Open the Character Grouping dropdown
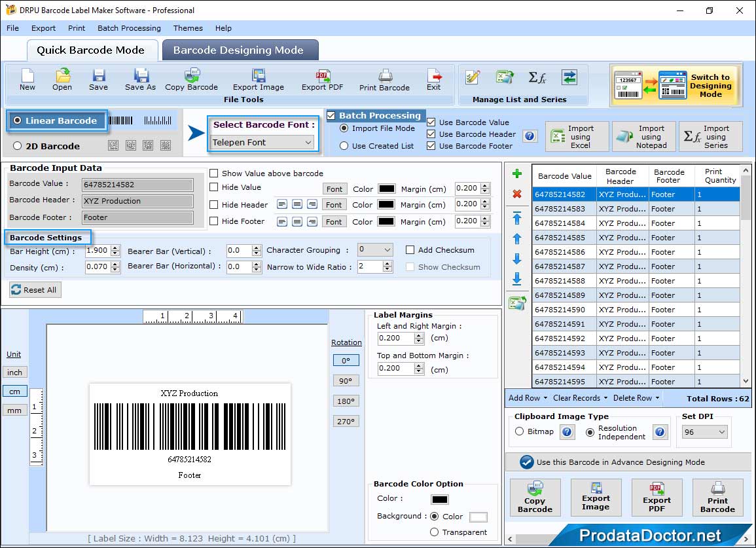This screenshot has height=548, width=756. (x=375, y=249)
